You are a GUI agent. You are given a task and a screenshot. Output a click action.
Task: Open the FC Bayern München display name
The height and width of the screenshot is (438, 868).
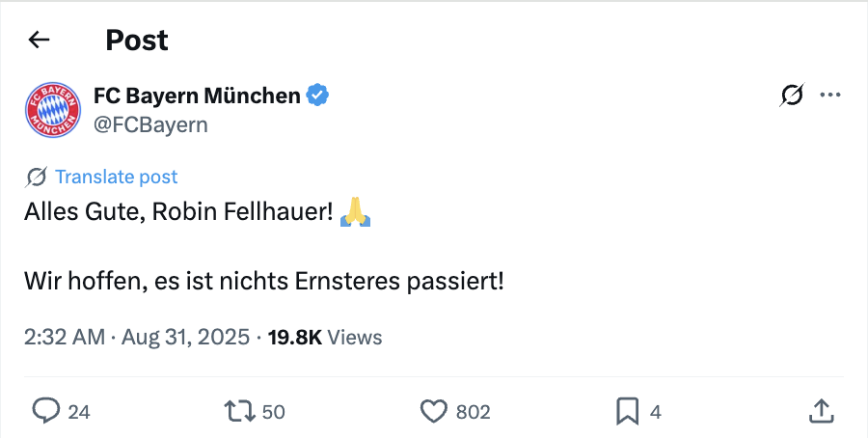click(197, 96)
